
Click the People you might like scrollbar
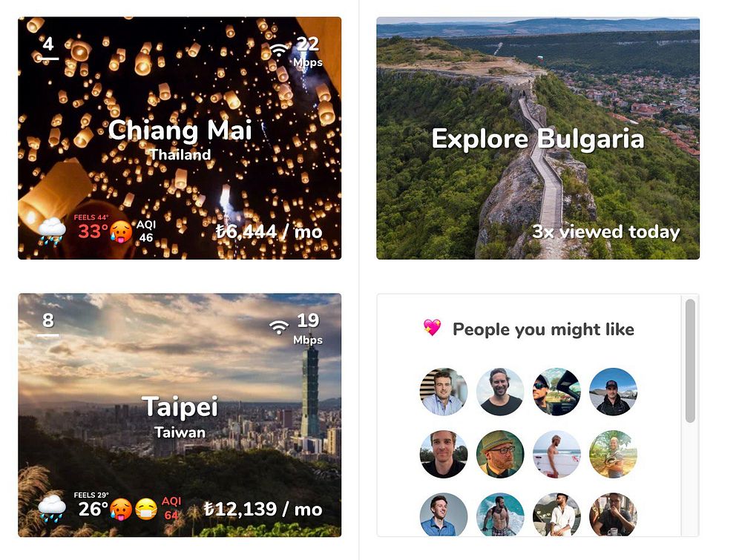690,360
